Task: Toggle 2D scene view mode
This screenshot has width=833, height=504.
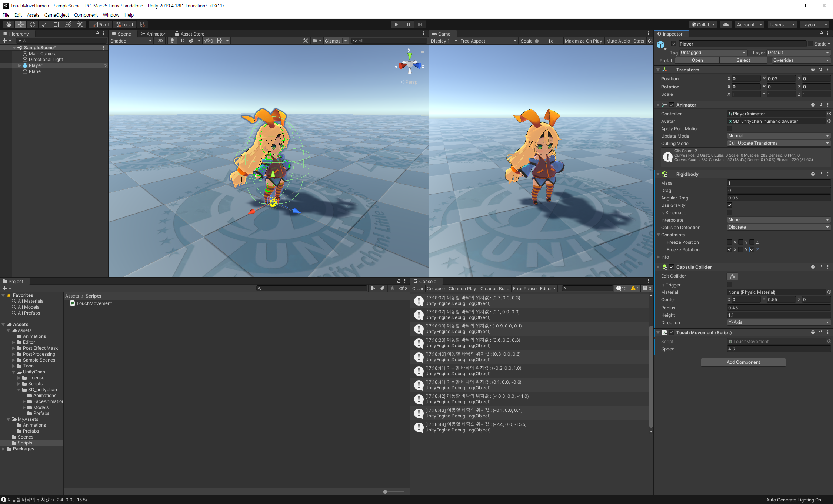Action: [x=160, y=41]
